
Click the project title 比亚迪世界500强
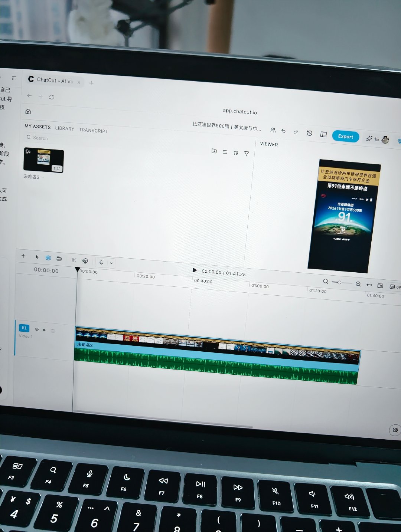click(226, 127)
